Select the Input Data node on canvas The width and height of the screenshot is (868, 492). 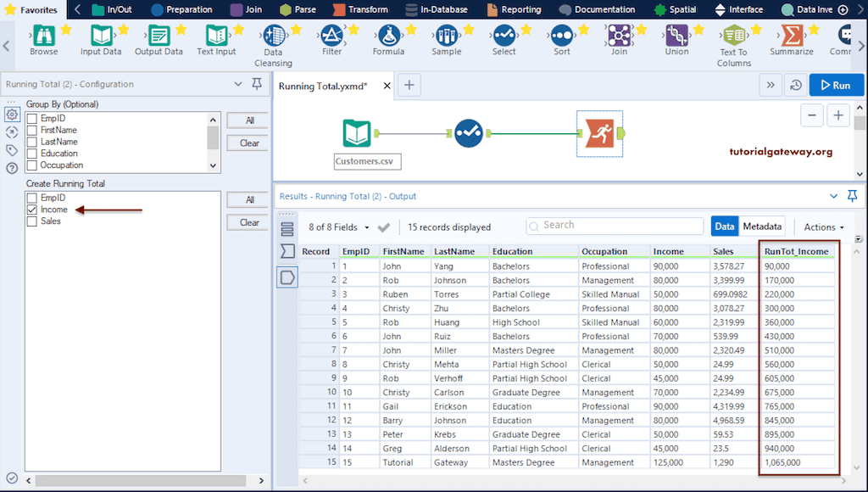(x=357, y=133)
